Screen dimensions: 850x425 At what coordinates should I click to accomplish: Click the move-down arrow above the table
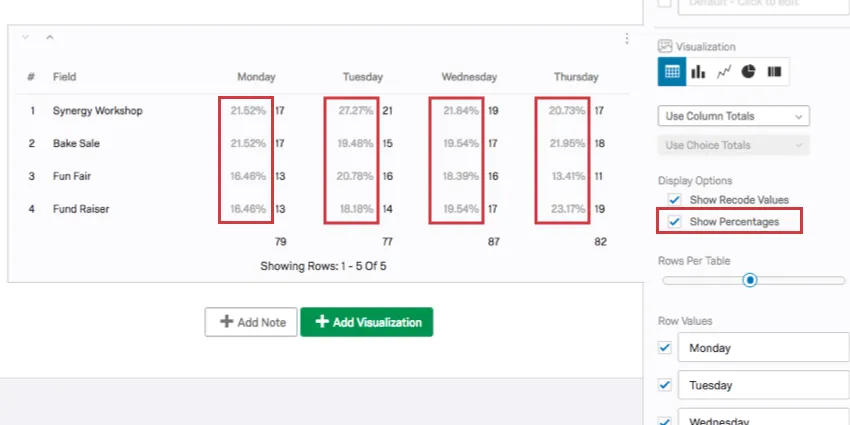(x=26, y=38)
